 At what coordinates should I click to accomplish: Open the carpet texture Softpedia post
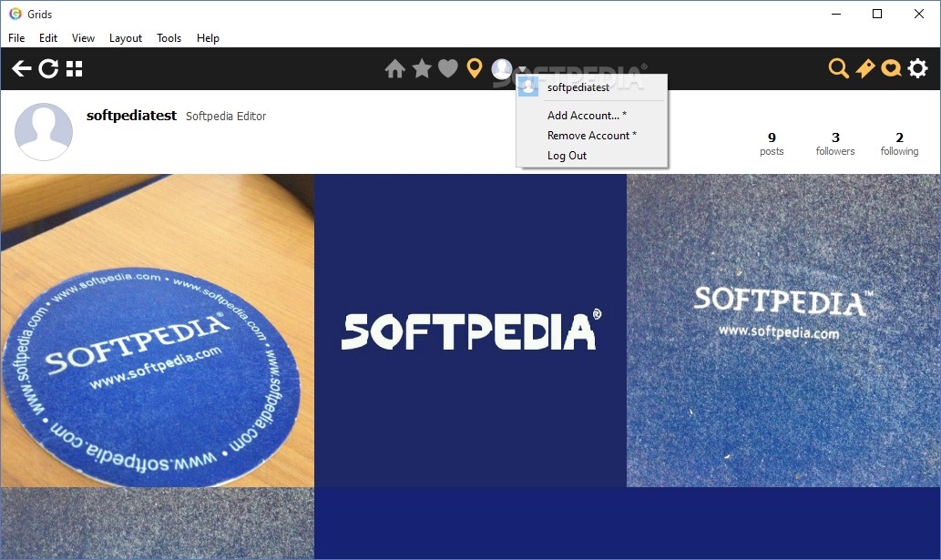point(783,331)
